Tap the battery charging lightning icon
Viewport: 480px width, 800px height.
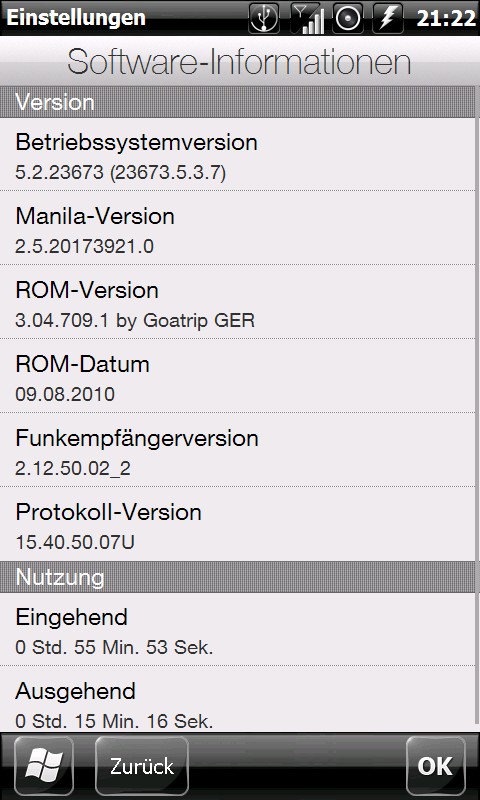point(390,18)
